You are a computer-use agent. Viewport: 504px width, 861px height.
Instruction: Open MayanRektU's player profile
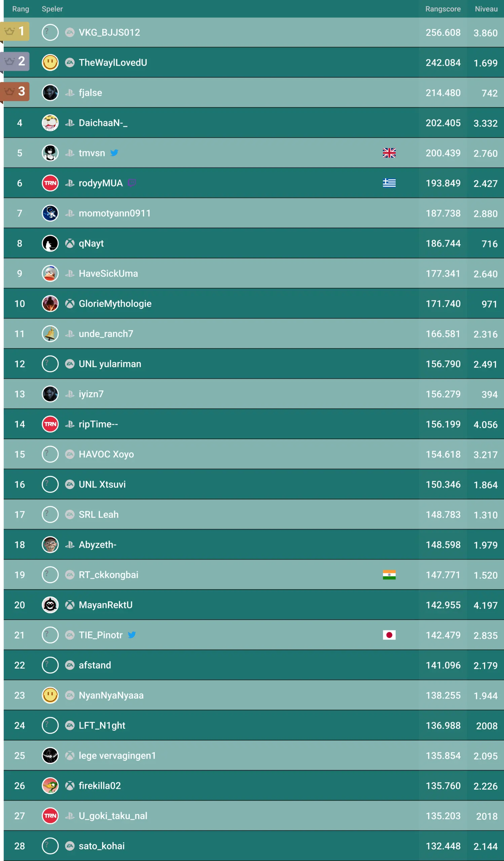(106, 605)
